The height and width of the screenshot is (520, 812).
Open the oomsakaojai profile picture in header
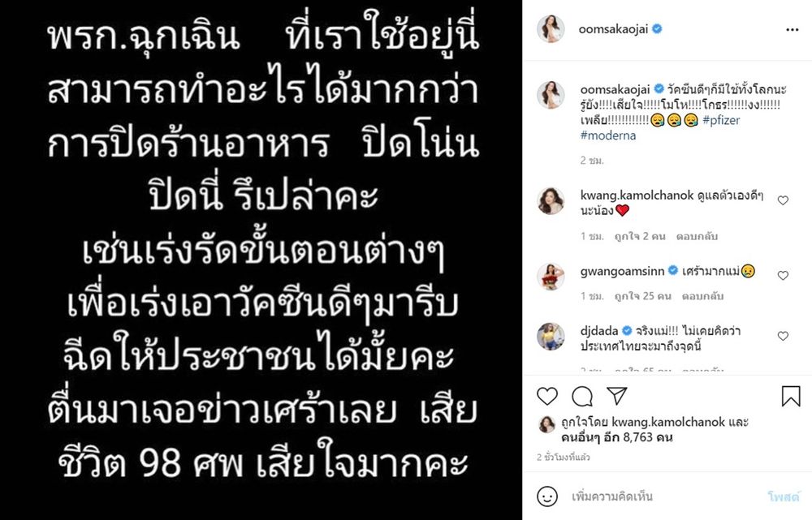tap(551, 29)
